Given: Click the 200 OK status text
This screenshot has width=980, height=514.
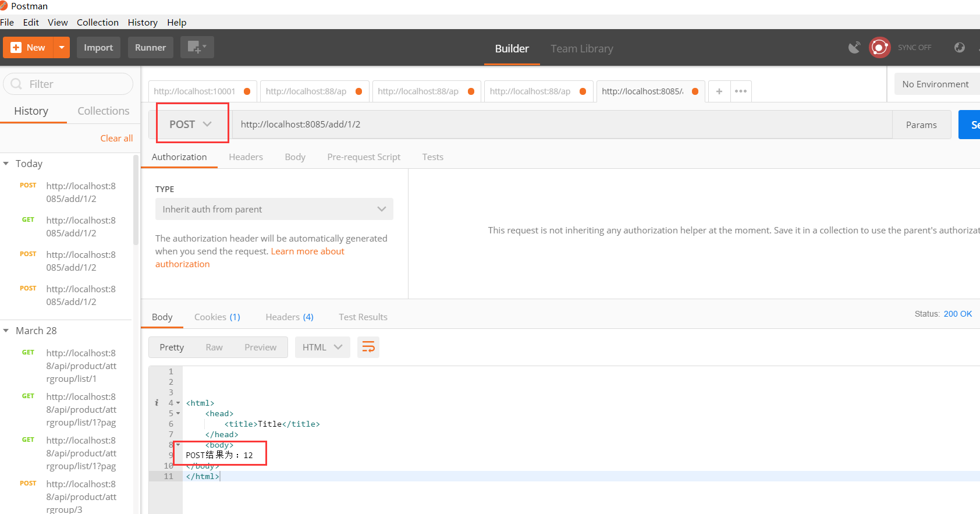Looking at the screenshot, I should [958, 314].
